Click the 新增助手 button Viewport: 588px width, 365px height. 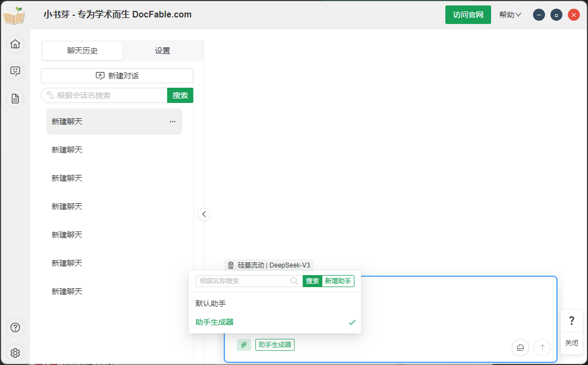point(338,281)
